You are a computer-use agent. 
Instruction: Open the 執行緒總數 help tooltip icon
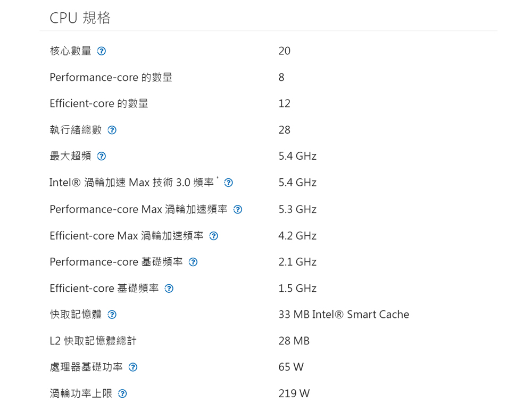pyautogui.click(x=112, y=130)
